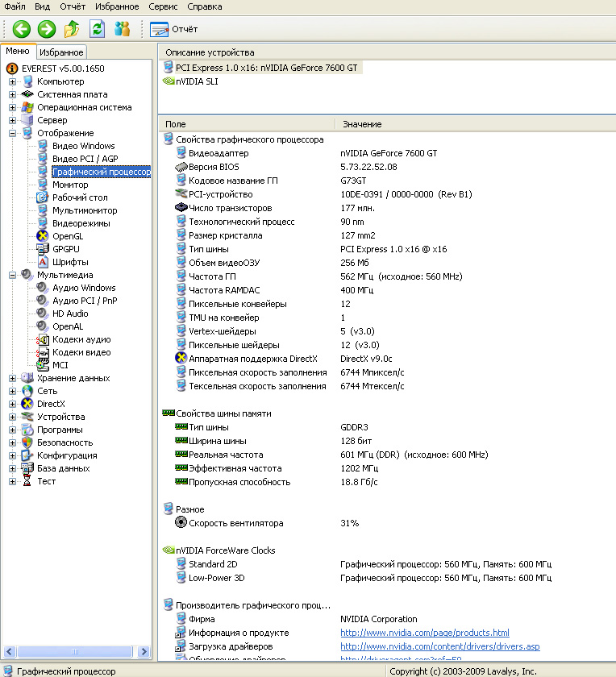Click the up-level folder arrow icon
Image resolution: width=616 pixels, height=677 pixels.
click(72, 29)
